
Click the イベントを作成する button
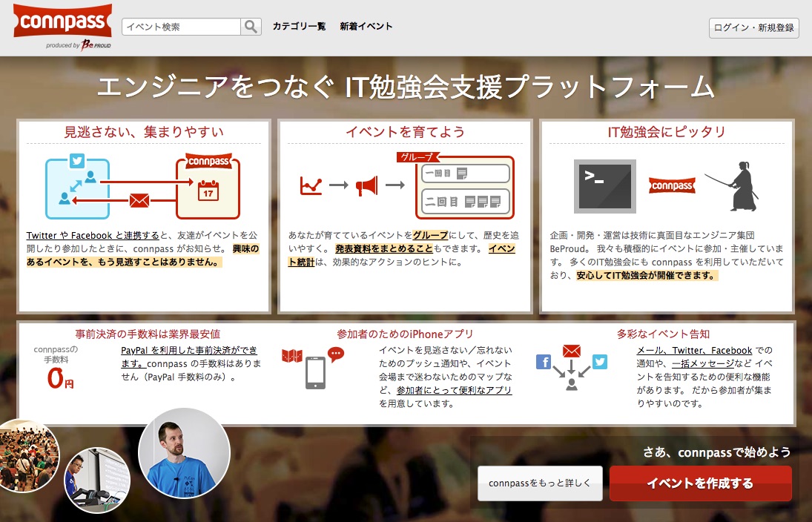click(x=701, y=483)
